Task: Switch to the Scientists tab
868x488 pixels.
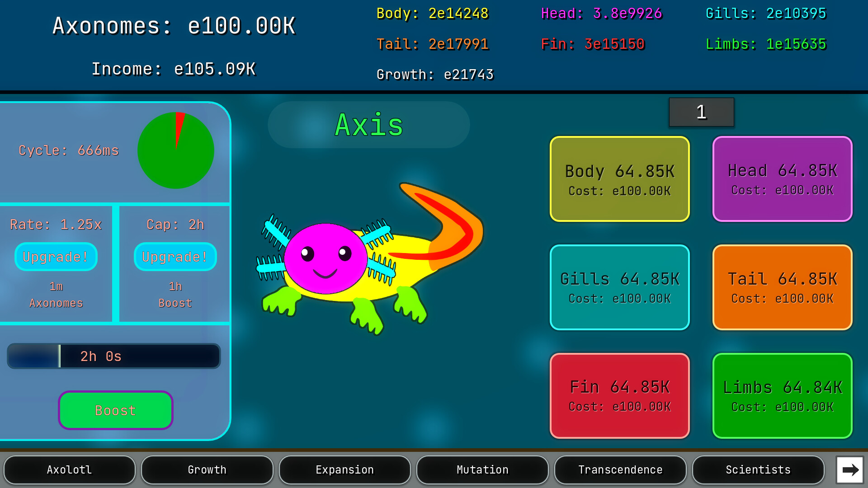Action: click(758, 470)
